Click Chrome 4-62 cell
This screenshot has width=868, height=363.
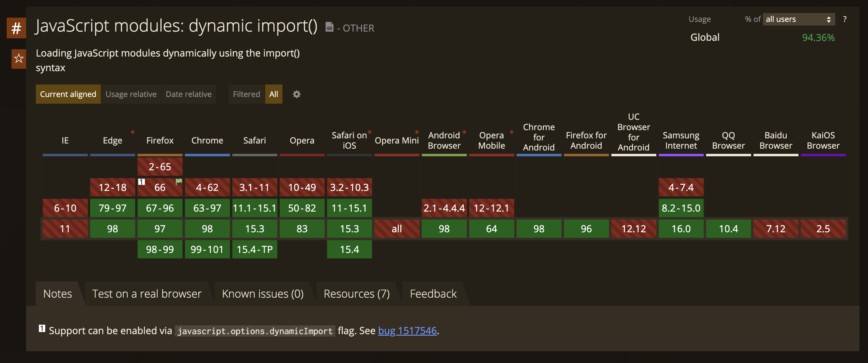(x=207, y=187)
